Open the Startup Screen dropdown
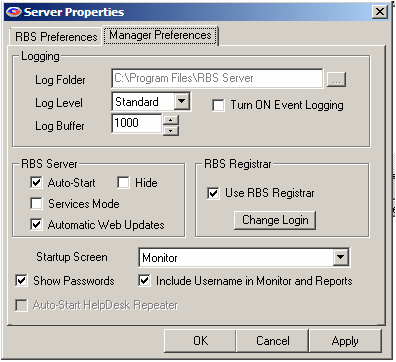The width and height of the screenshot is (396, 362). pyautogui.click(x=341, y=257)
